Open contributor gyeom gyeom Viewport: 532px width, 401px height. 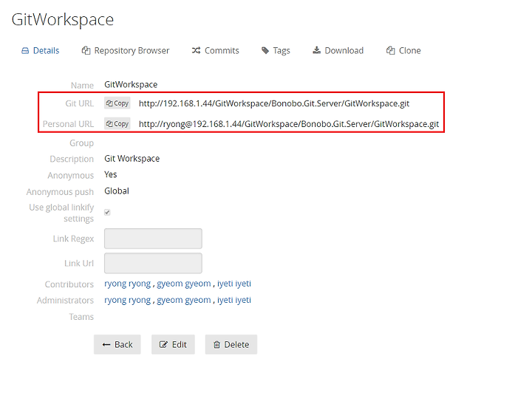(183, 284)
